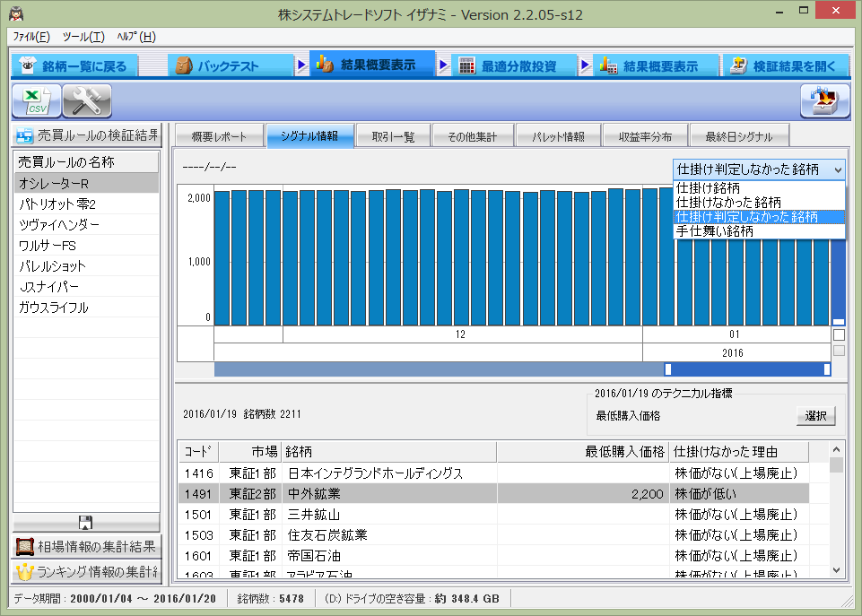Screen dimensions: 862x616
Task: Open the wrench and hammer settings tool
Action: (87, 101)
